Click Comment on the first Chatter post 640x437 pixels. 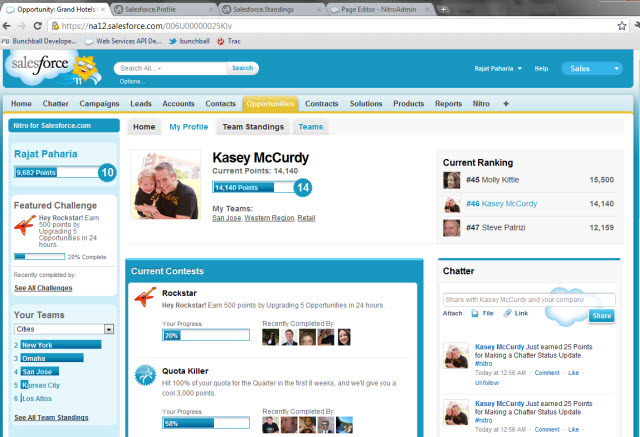[x=547, y=373]
